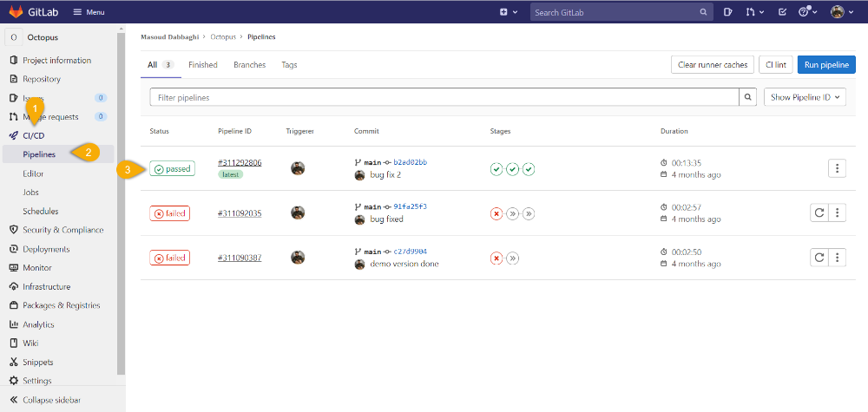Open the create new plus dropdown

click(509, 12)
